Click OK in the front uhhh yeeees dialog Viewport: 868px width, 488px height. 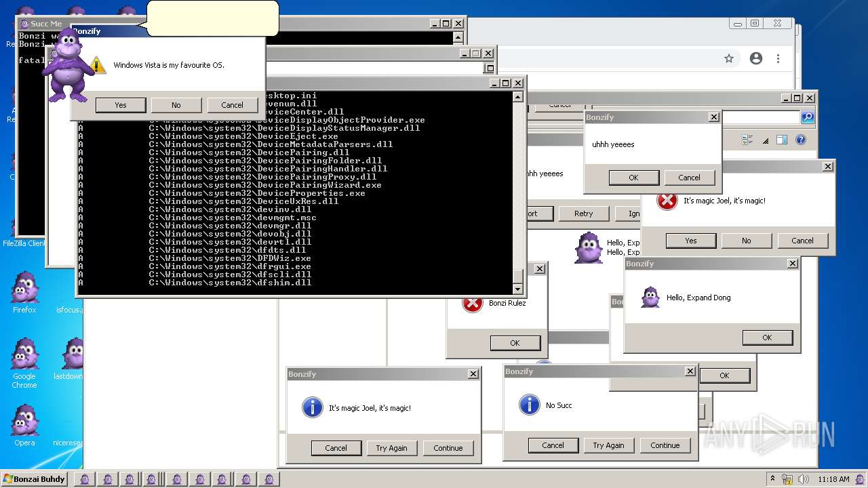(633, 178)
